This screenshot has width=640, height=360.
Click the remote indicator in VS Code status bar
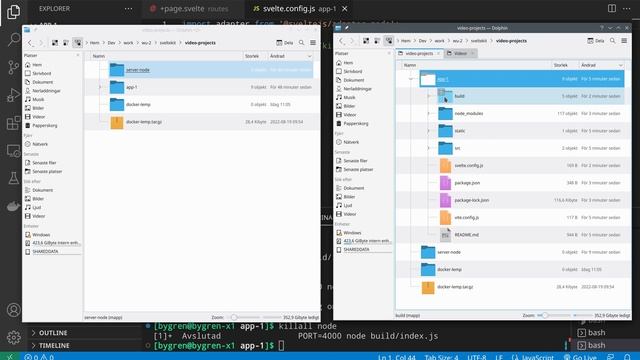tap(10, 357)
